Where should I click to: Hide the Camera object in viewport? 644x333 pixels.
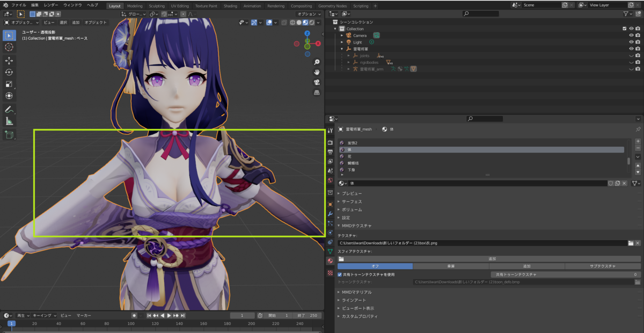pyautogui.click(x=631, y=35)
